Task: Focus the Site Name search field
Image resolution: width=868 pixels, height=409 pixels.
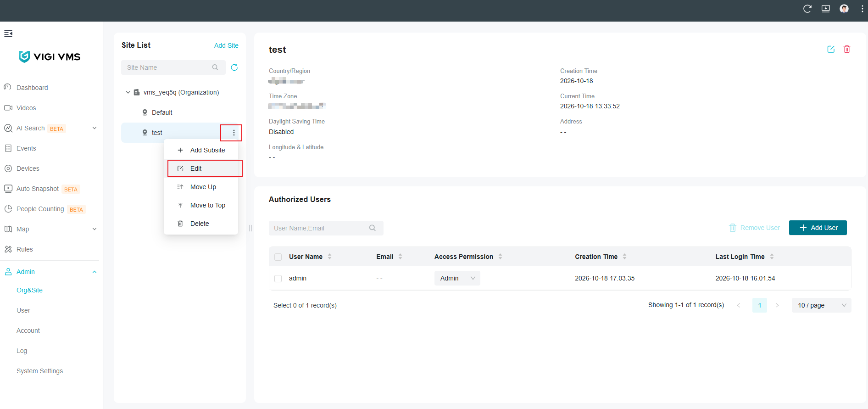Action: tap(173, 67)
